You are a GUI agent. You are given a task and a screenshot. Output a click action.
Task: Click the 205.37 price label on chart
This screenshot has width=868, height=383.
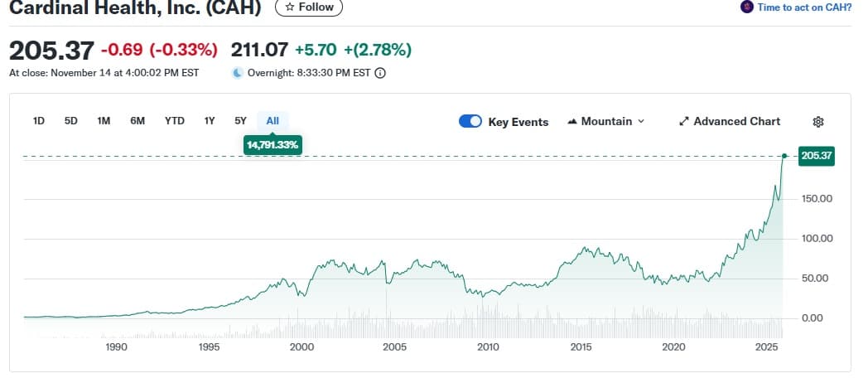tap(817, 157)
